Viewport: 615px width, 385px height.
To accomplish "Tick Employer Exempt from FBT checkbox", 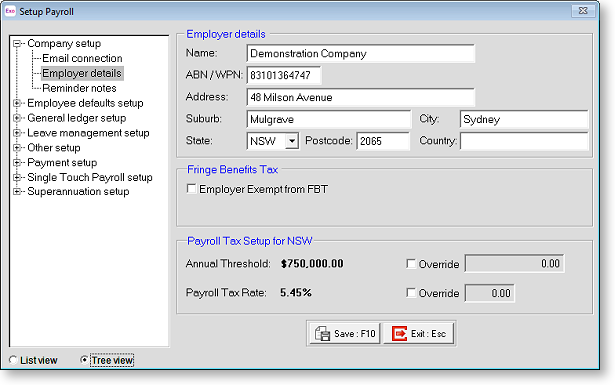I will pyautogui.click(x=191, y=189).
